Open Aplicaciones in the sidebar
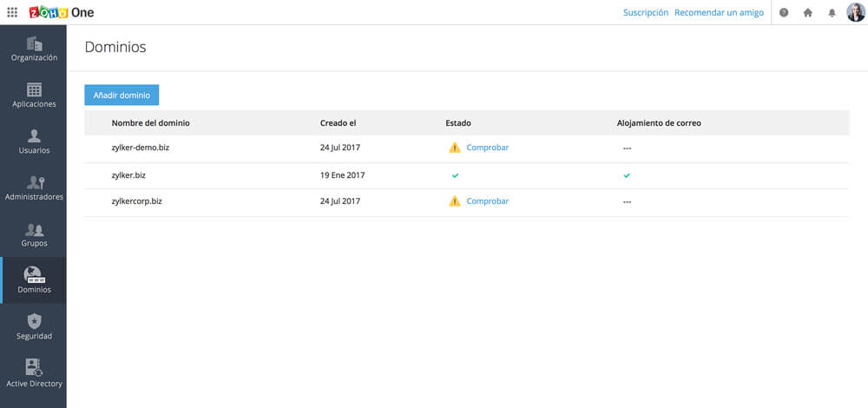Screen dimensions: 868x408 [x=34, y=95]
